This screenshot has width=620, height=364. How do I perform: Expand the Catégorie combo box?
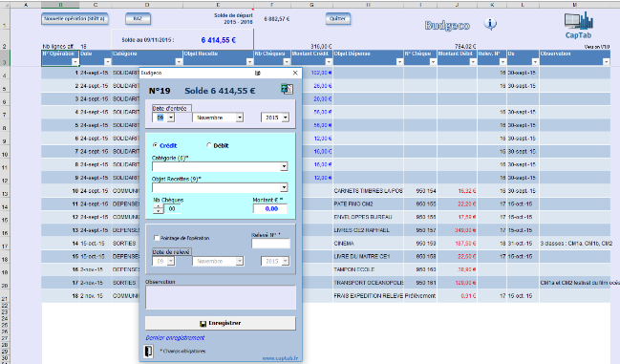coord(284,167)
